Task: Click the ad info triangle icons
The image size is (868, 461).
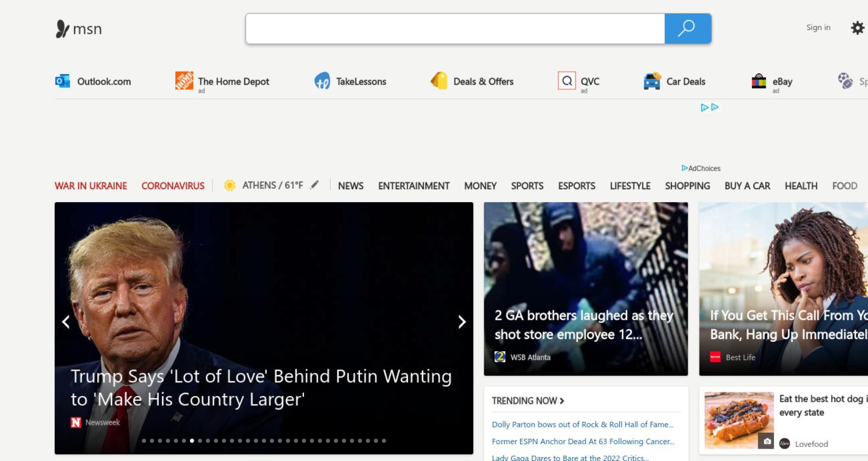Action: tap(710, 107)
